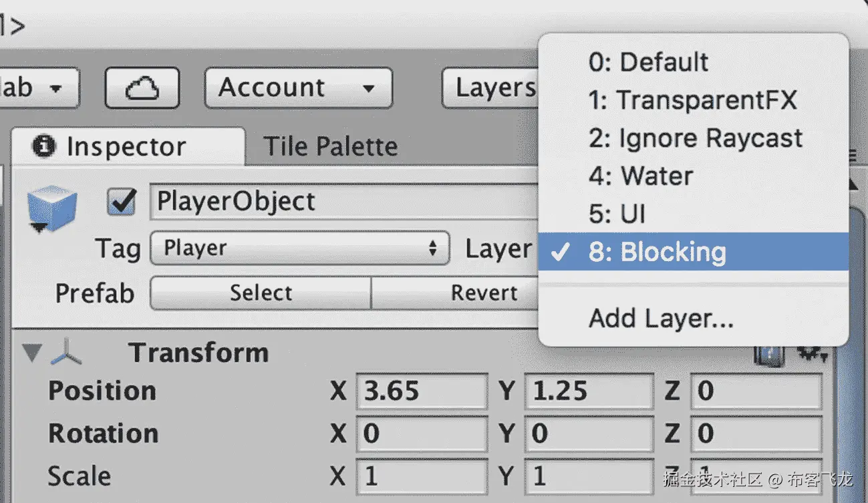
Task: Select 2: Ignore Raycast layer option
Action: [x=695, y=138]
